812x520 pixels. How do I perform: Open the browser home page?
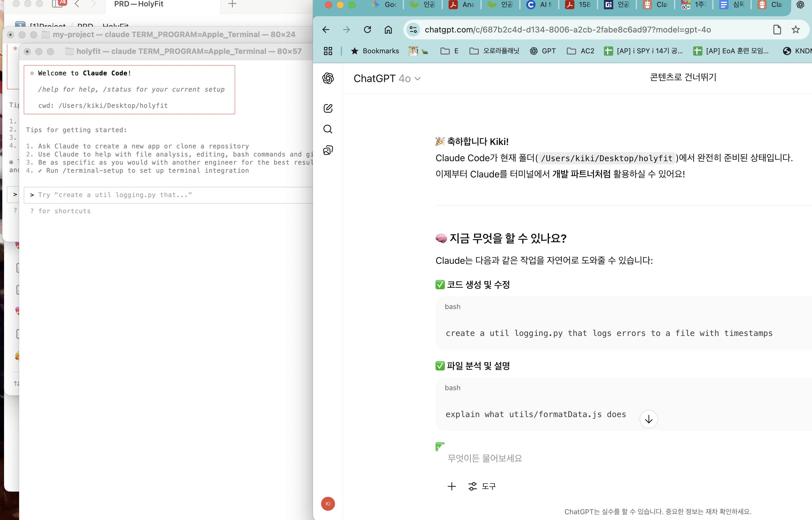[x=388, y=30]
